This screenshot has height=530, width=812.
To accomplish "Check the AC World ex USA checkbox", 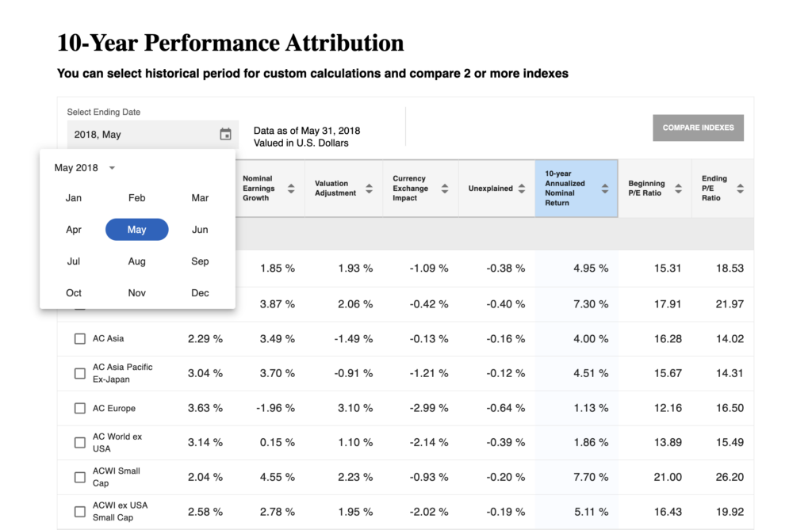I will point(80,443).
